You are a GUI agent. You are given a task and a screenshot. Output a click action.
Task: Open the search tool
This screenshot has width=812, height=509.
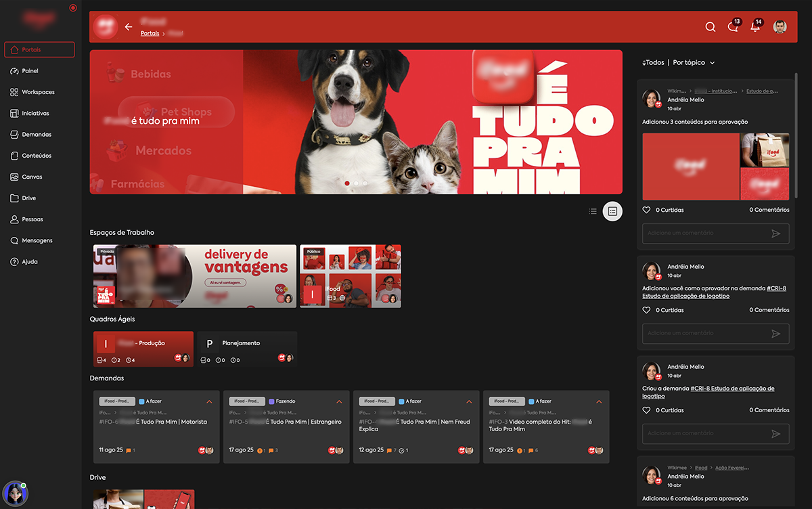710,27
